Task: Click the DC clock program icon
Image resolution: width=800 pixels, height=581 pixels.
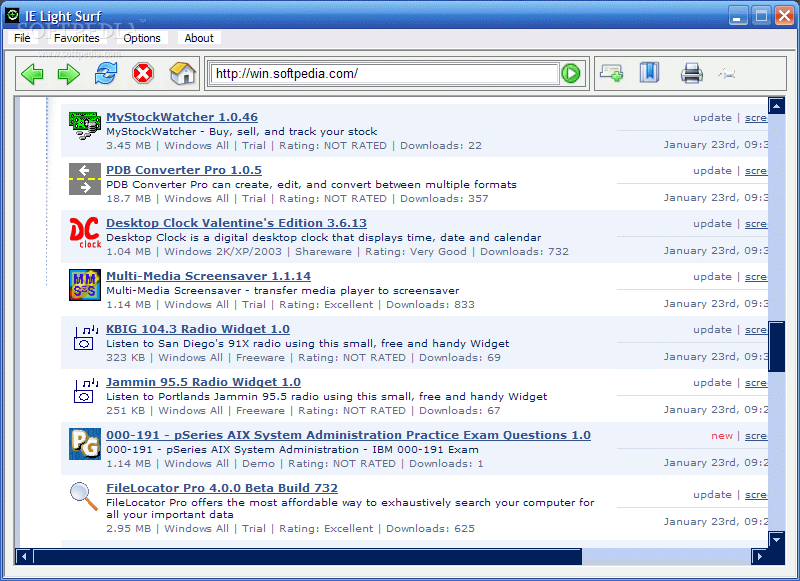Action: (x=85, y=233)
